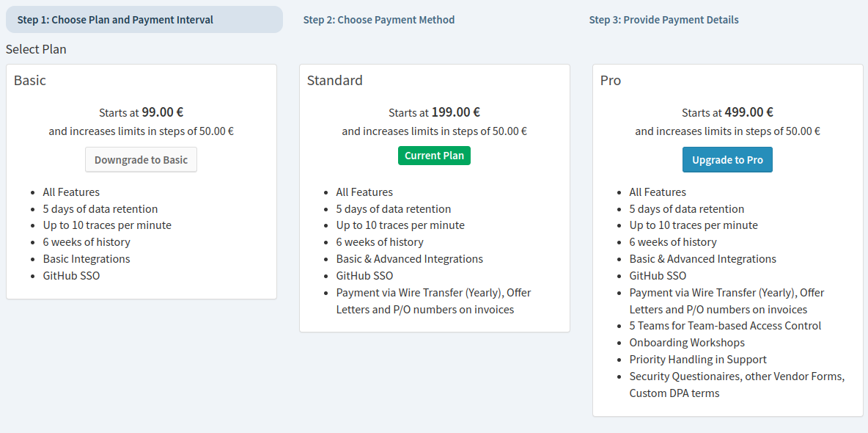Click the 199.00 € Standard starting price

click(x=455, y=112)
